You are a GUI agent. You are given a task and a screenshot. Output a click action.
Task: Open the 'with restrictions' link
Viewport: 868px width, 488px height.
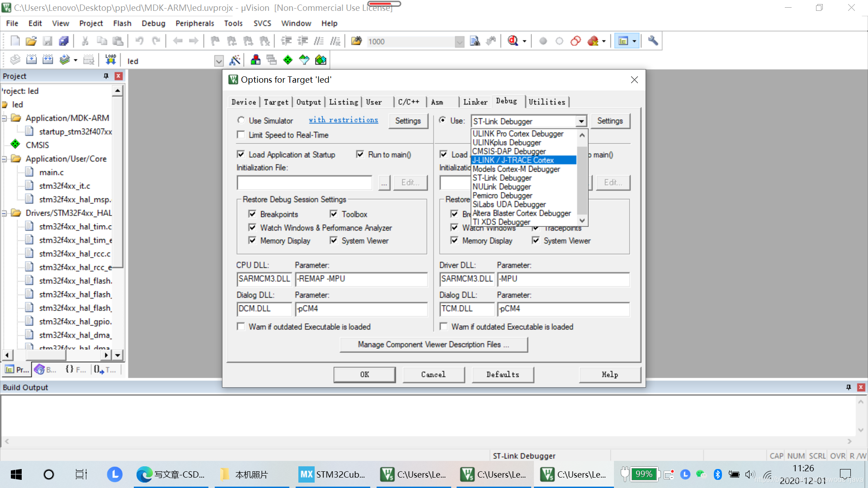tap(343, 120)
